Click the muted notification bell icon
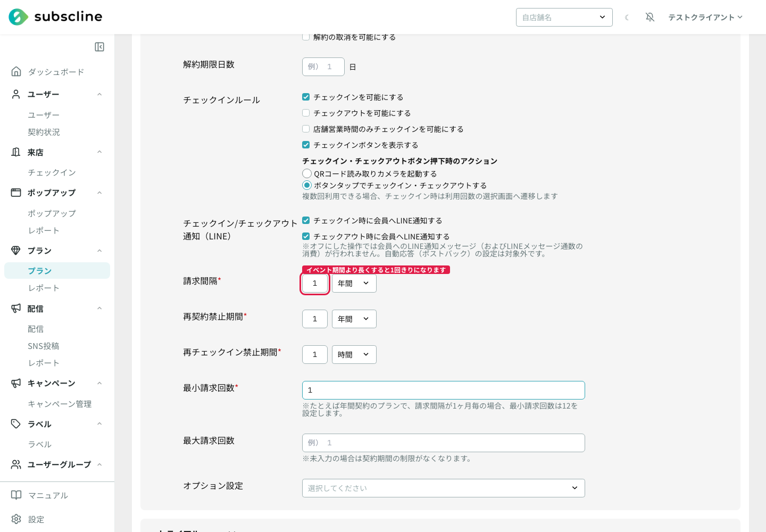Viewport: 766px width, 532px height. [x=650, y=17]
